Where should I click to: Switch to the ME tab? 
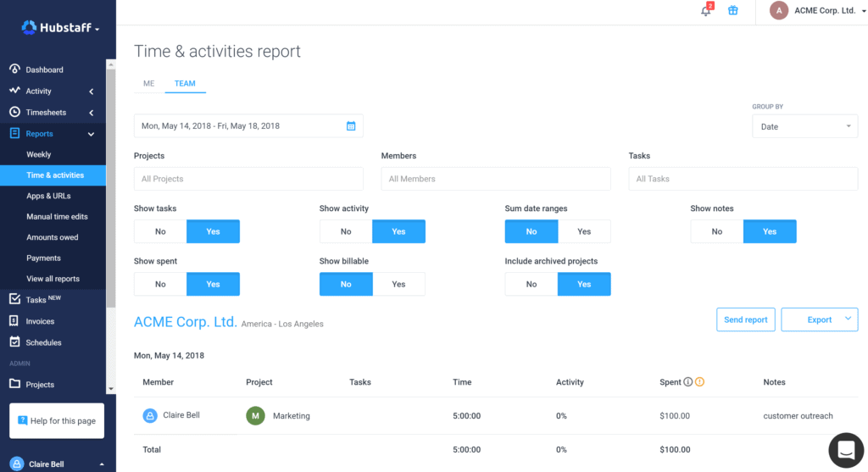(149, 84)
